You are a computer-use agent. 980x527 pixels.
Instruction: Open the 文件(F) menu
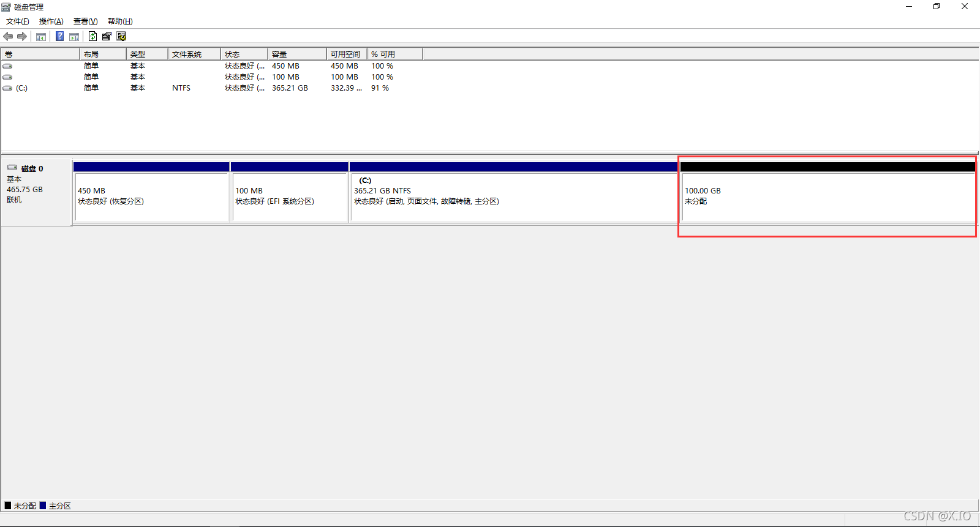coord(18,21)
